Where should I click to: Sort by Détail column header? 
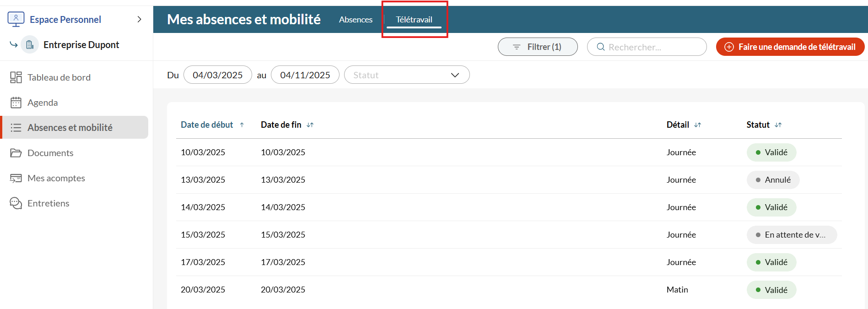pyautogui.click(x=678, y=125)
